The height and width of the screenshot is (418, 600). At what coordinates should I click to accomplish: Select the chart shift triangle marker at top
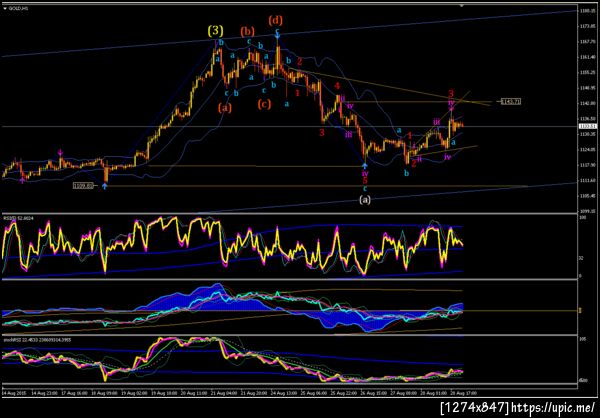461,6
